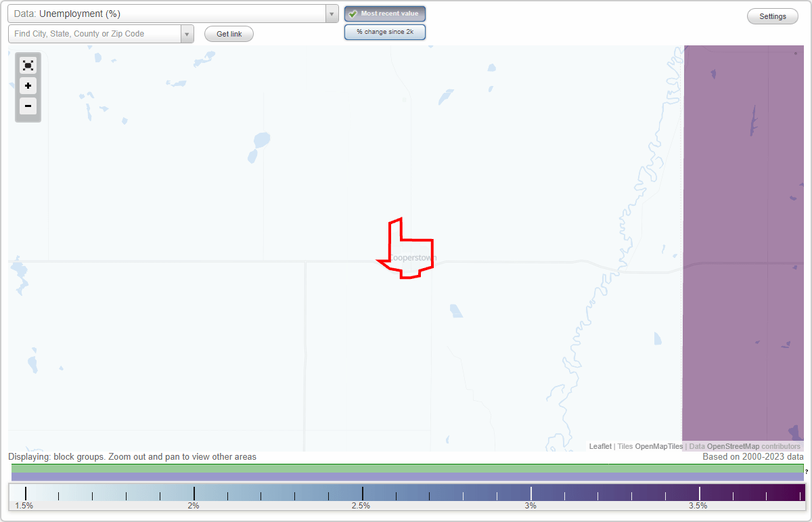Viewport: 812px width, 522px height.
Task: Click the Leaflet attribution link
Action: click(600, 446)
